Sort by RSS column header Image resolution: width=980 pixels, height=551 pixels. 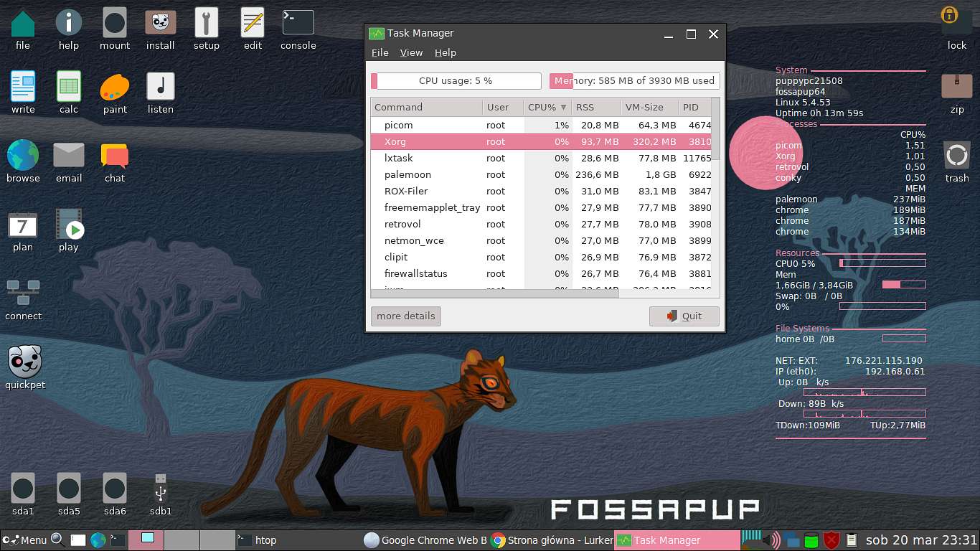click(595, 107)
